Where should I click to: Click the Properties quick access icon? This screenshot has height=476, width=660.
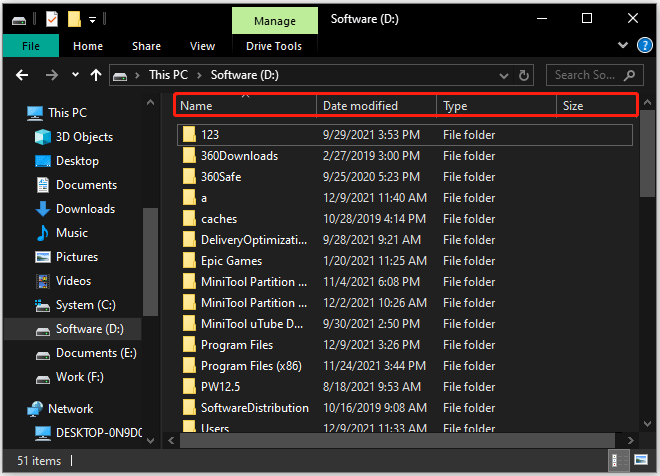pyautogui.click(x=52, y=19)
